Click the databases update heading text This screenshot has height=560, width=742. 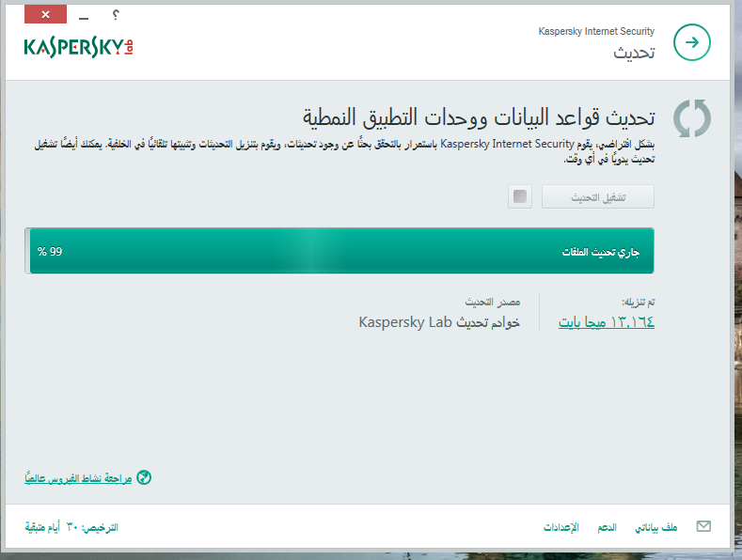coord(479,117)
